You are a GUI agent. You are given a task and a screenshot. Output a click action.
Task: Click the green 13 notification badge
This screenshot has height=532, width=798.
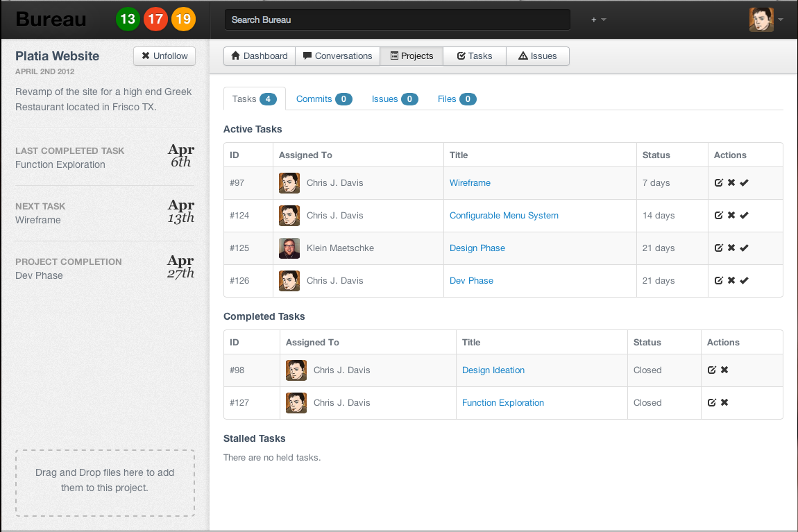128,19
